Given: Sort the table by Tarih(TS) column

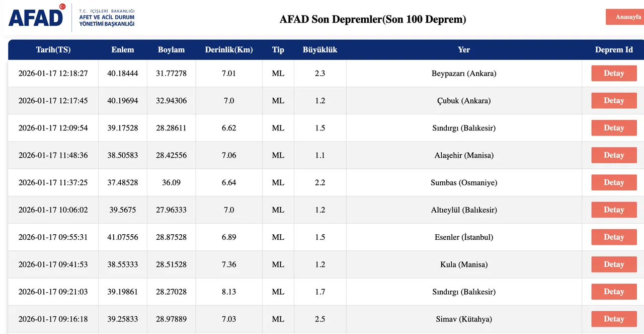Looking at the screenshot, I should pos(53,50).
